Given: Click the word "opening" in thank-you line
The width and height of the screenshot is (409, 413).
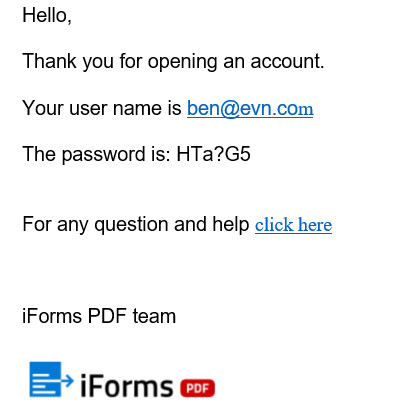Looking at the screenshot, I should click(x=182, y=62).
